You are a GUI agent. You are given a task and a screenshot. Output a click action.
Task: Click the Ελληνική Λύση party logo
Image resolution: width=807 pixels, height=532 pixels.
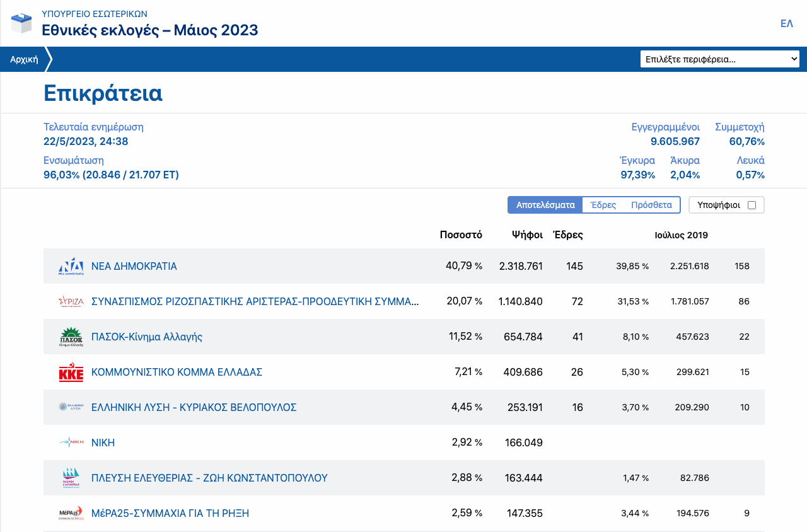[x=71, y=407]
